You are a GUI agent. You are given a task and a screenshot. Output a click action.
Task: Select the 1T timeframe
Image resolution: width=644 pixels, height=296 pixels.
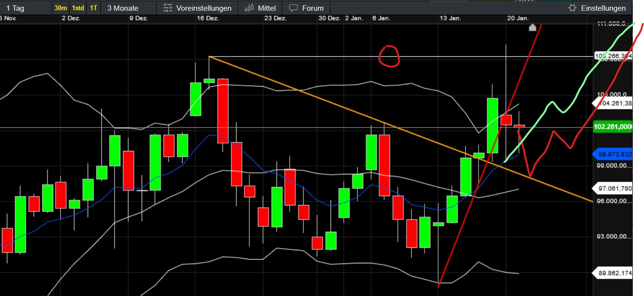pyautogui.click(x=93, y=8)
